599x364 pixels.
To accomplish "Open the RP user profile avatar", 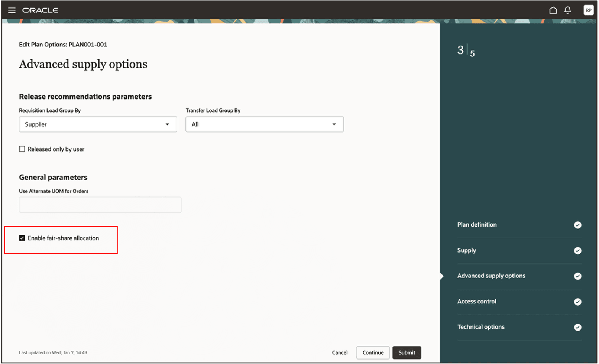I will (588, 10).
